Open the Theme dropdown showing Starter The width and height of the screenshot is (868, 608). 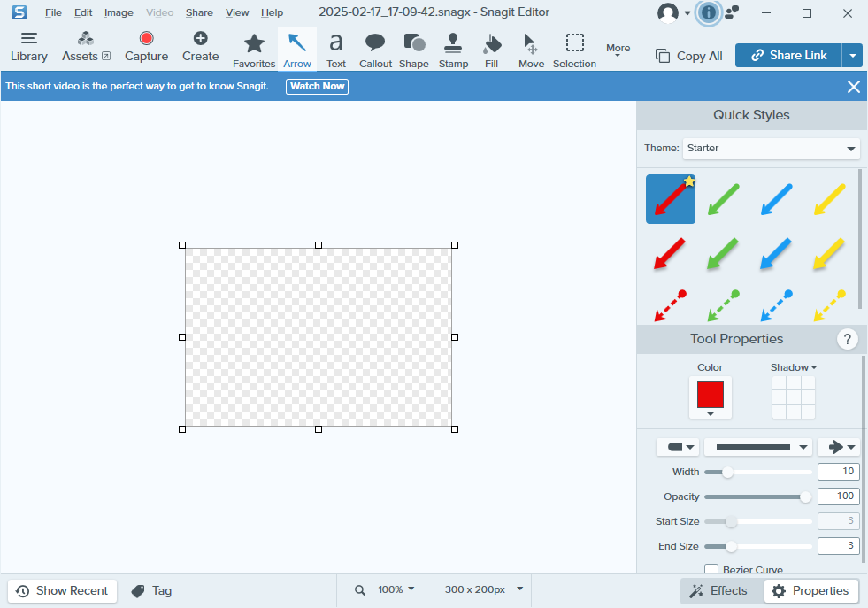pos(772,149)
